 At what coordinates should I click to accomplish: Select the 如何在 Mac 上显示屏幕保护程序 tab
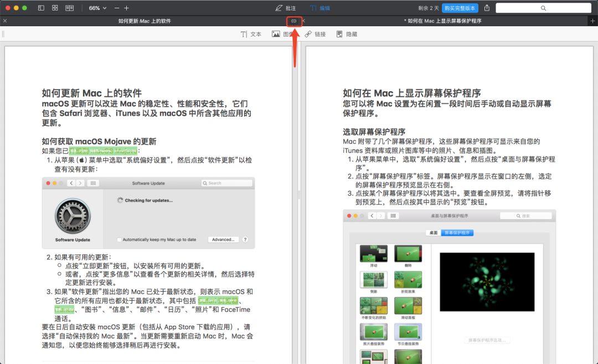pos(443,21)
